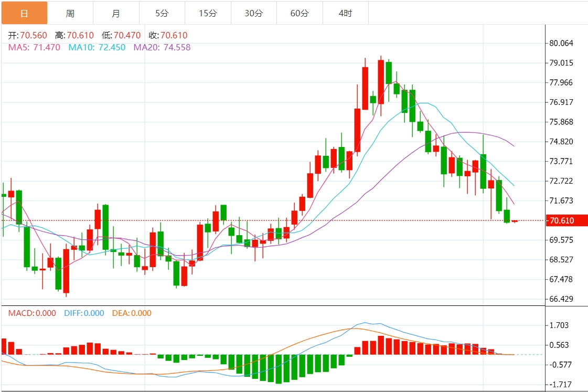This screenshot has height=392, width=588.
Task: Click the low price 70.470 value
Action: (127, 35)
